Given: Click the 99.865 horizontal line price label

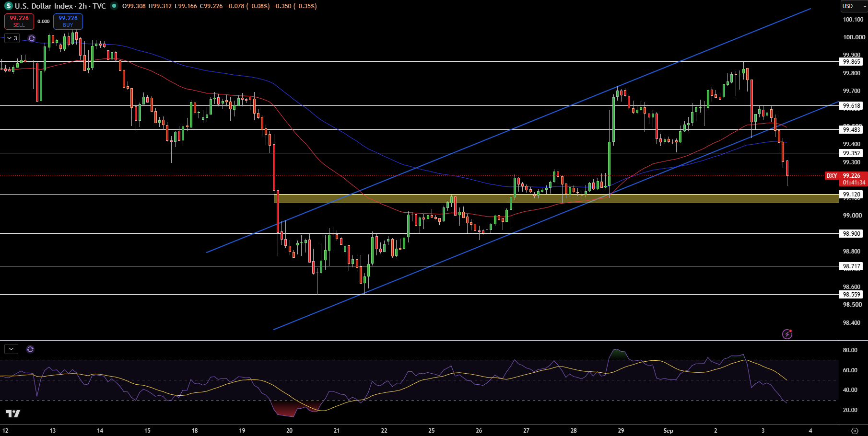Looking at the screenshot, I should coord(852,62).
